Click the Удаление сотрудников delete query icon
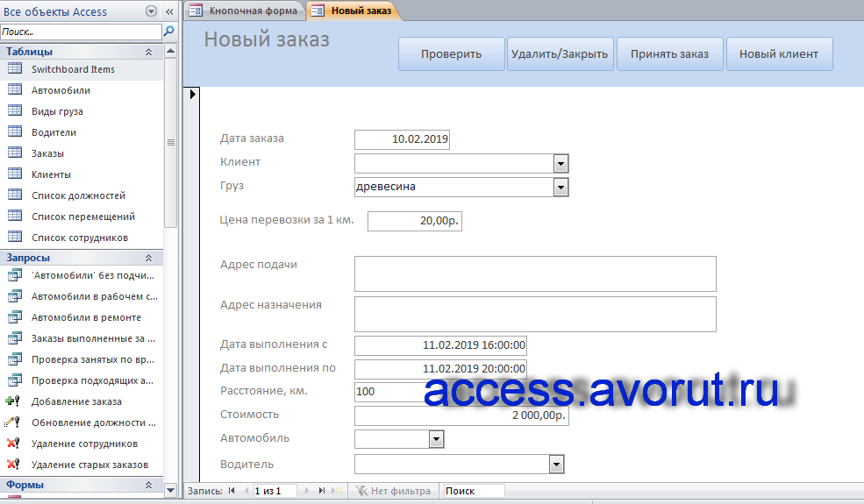The image size is (864, 504). pos(12,443)
